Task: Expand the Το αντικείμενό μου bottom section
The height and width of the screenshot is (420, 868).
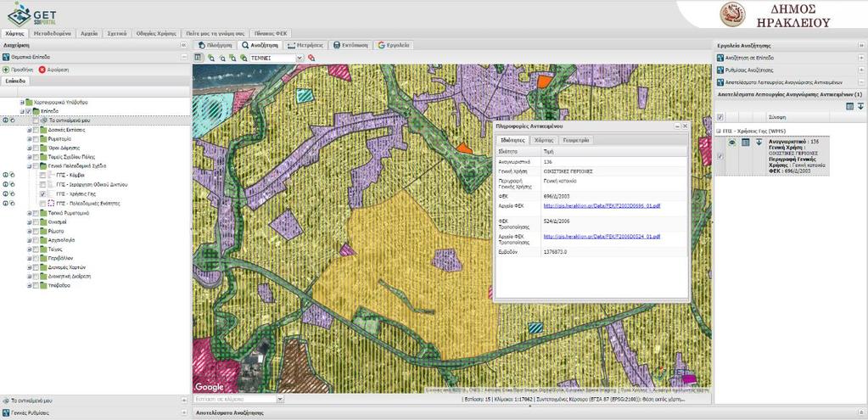Action: coord(184,400)
